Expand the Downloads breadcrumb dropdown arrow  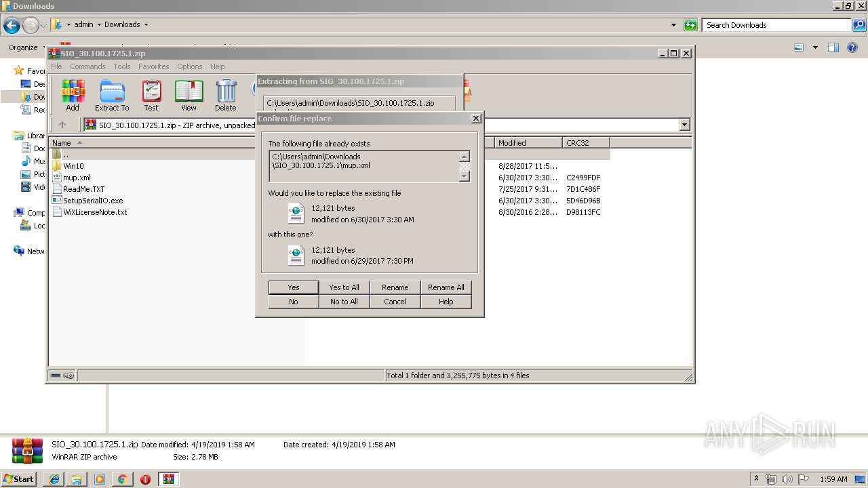145,25
